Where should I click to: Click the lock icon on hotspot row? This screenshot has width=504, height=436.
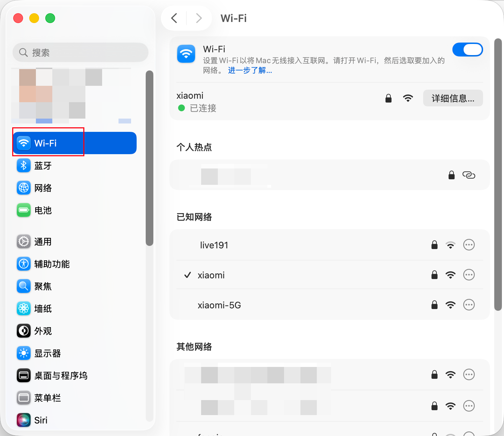[451, 174]
